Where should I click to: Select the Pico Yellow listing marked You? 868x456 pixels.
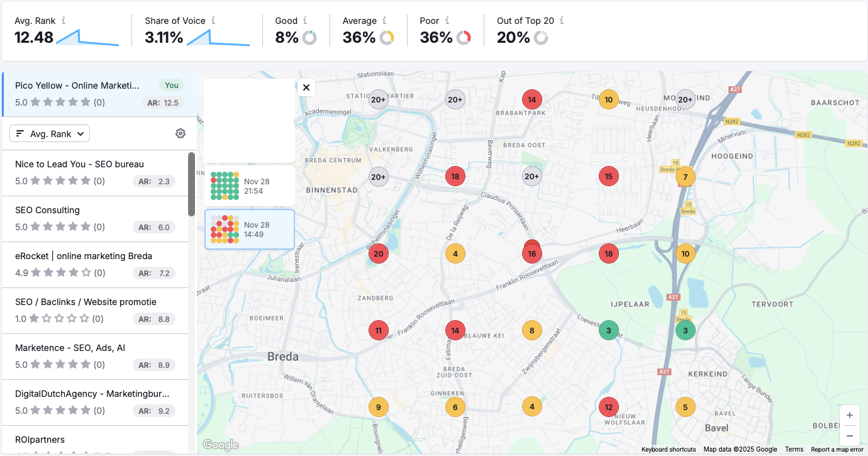pos(94,93)
